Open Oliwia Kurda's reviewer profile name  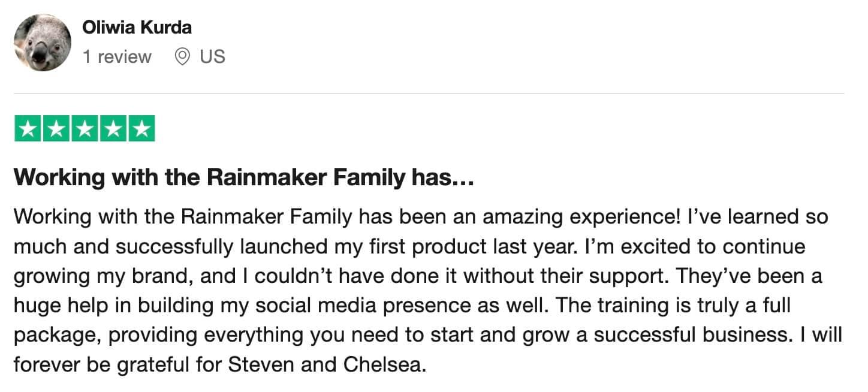pyautogui.click(x=137, y=27)
